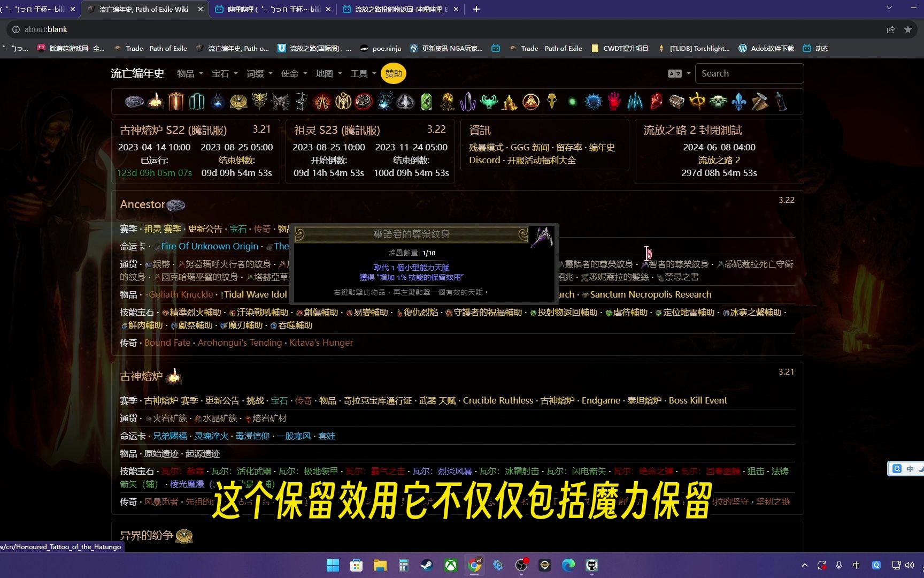
Task: Open the Windows Start menu
Action: [333, 565]
